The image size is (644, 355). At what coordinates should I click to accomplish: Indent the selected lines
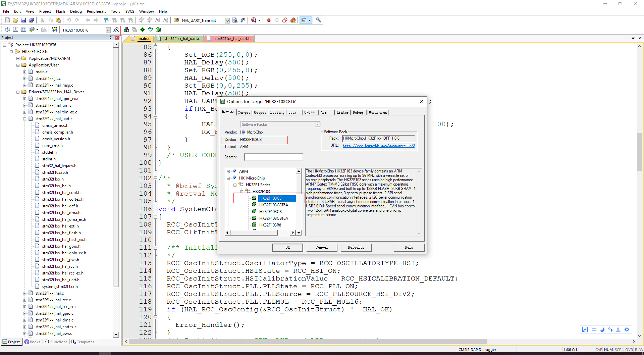(142, 20)
